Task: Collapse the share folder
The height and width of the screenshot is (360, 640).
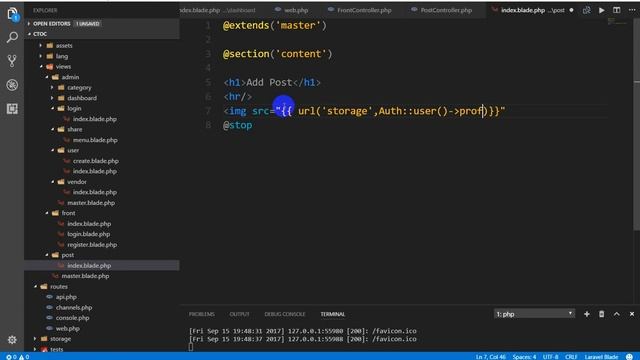Action: click(74, 129)
